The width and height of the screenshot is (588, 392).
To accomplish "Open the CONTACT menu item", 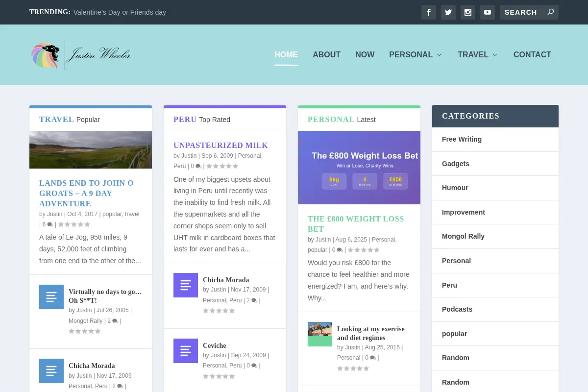I will [x=532, y=55].
